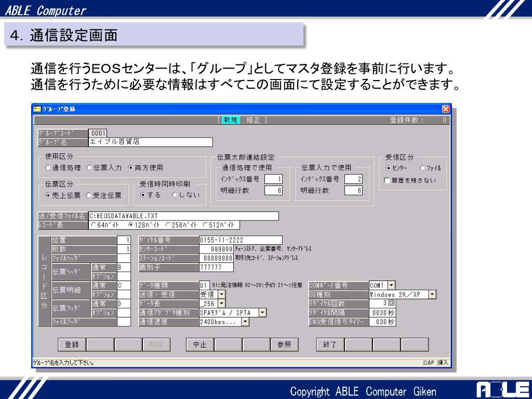
Task: Open 送信・受信 dropdown
Action: tap(221, 295)
